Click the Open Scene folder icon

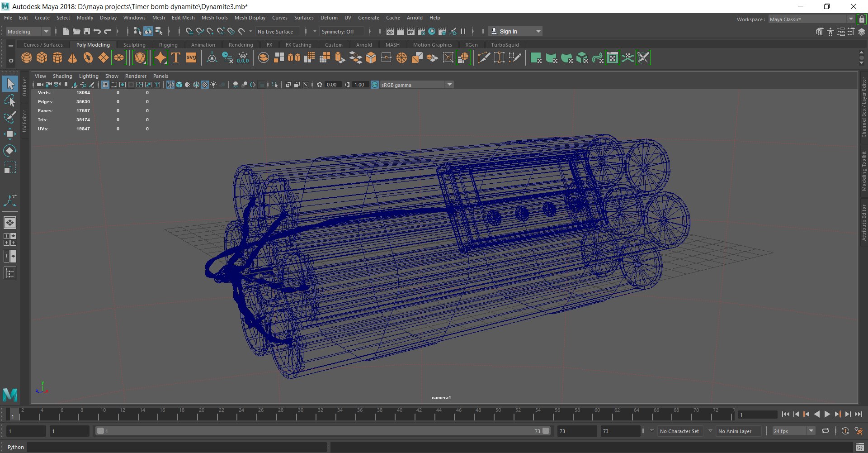[76, 31]
